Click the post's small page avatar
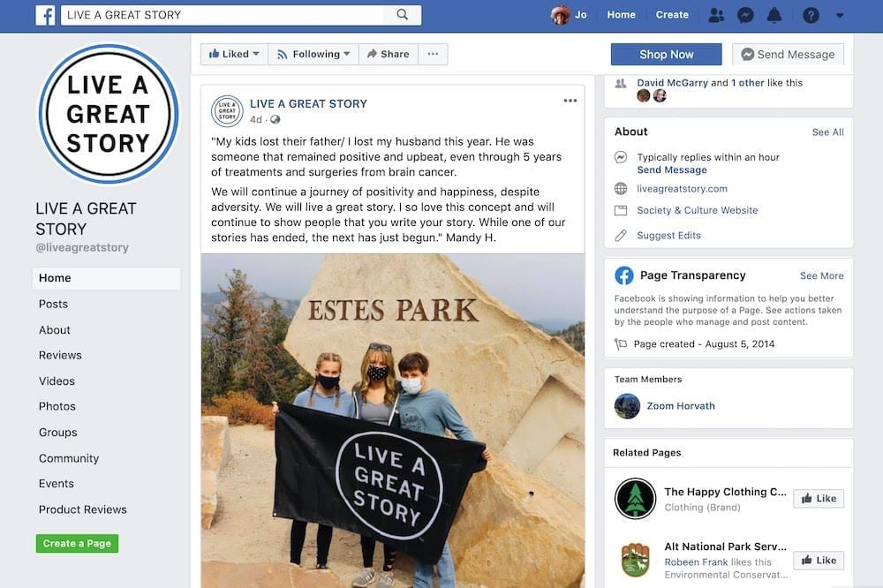 pos(227,111)
